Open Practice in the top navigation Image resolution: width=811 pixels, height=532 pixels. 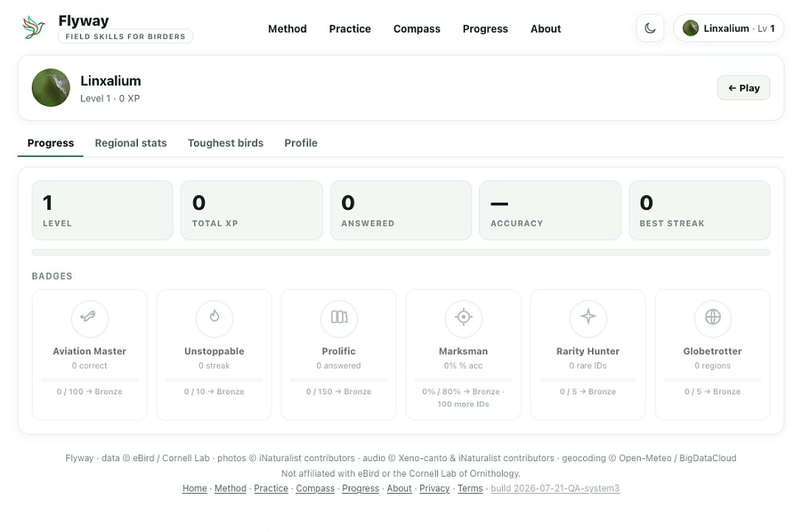350,29
